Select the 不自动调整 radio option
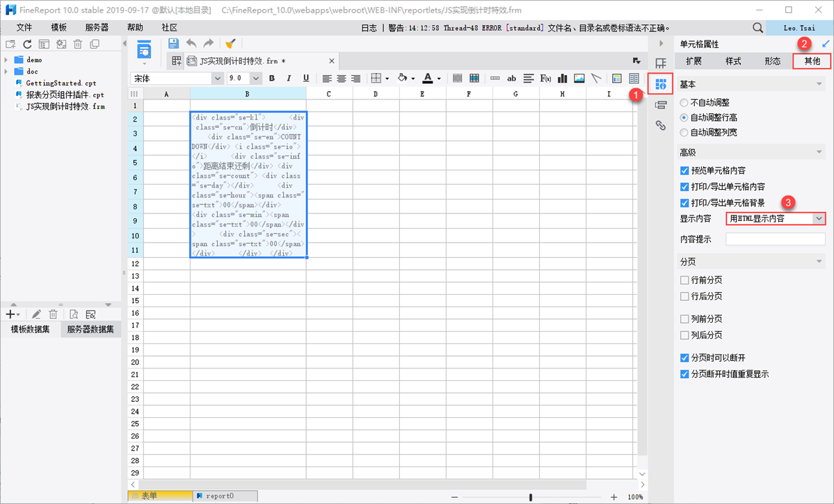834x504 pixels. pyautogui.click(x=684, y=103)
